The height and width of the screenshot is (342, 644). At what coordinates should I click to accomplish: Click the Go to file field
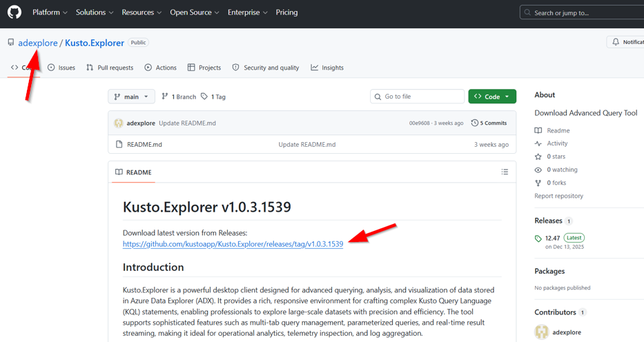418,97
